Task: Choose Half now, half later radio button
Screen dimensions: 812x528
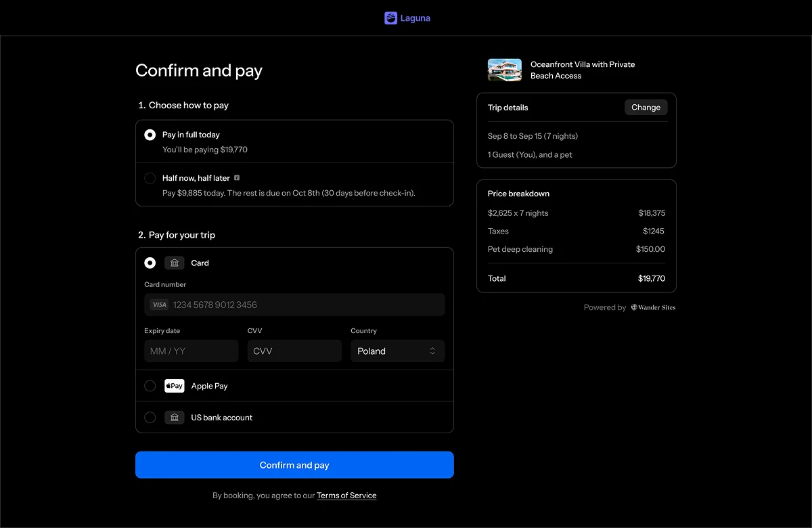Action: coord(150,178)
